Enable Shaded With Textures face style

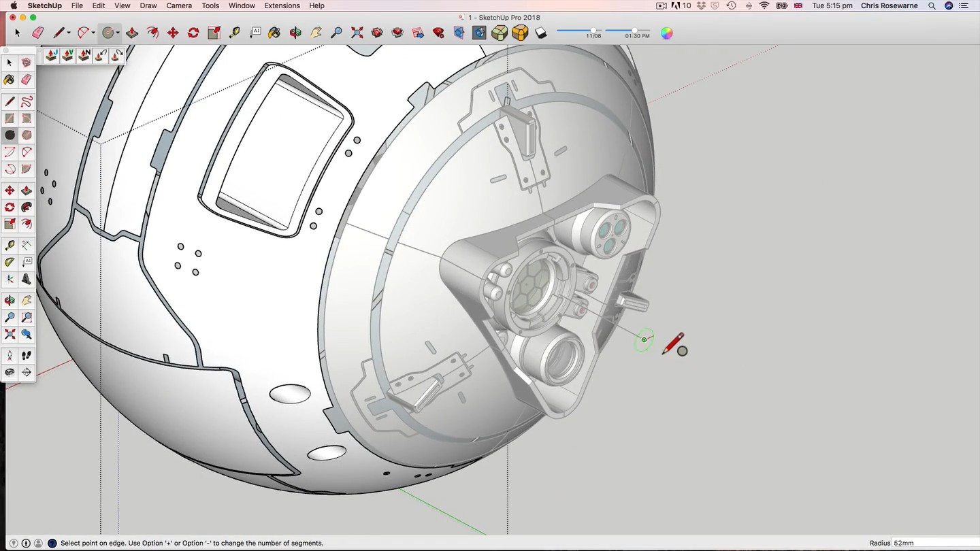click(520, 33)
